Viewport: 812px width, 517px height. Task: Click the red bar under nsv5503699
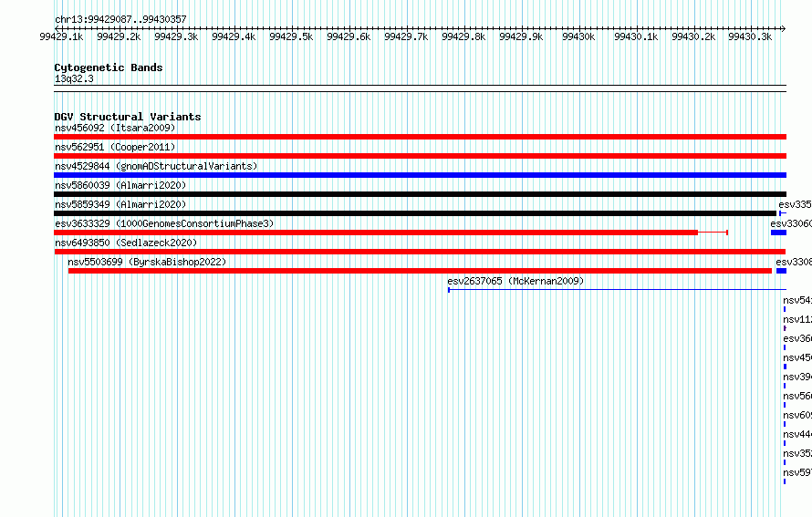click(420, 271)
